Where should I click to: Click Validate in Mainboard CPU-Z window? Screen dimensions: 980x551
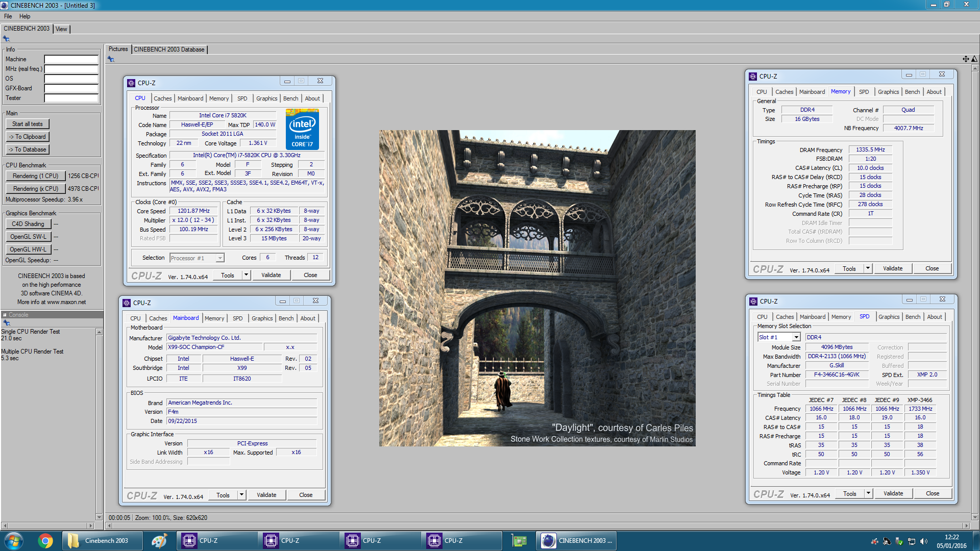[x=266, y=495]
